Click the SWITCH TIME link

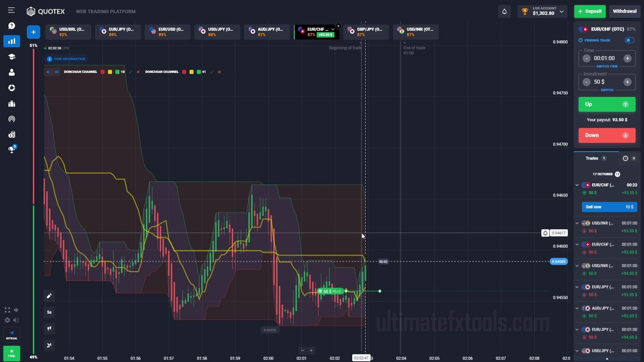607,66
